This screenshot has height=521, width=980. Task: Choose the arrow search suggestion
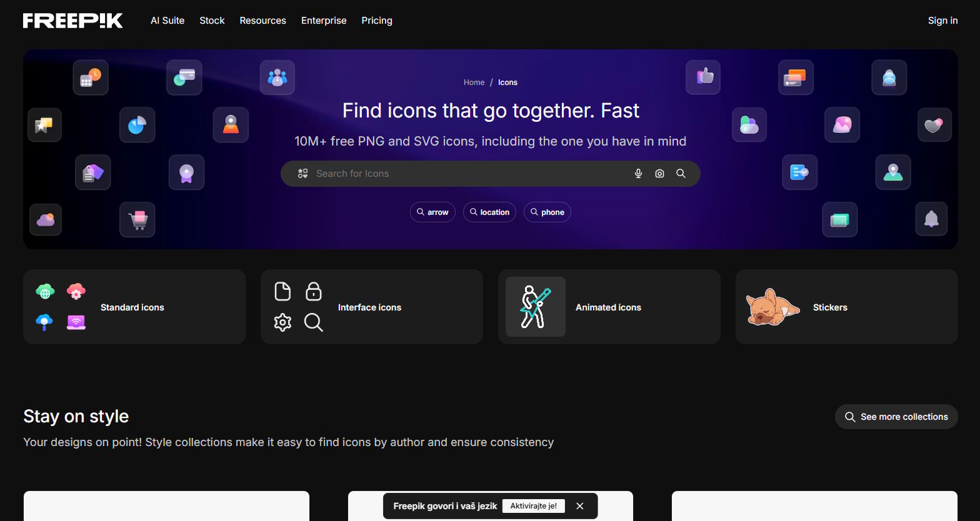pyautogui.click(x=432, y=212)
